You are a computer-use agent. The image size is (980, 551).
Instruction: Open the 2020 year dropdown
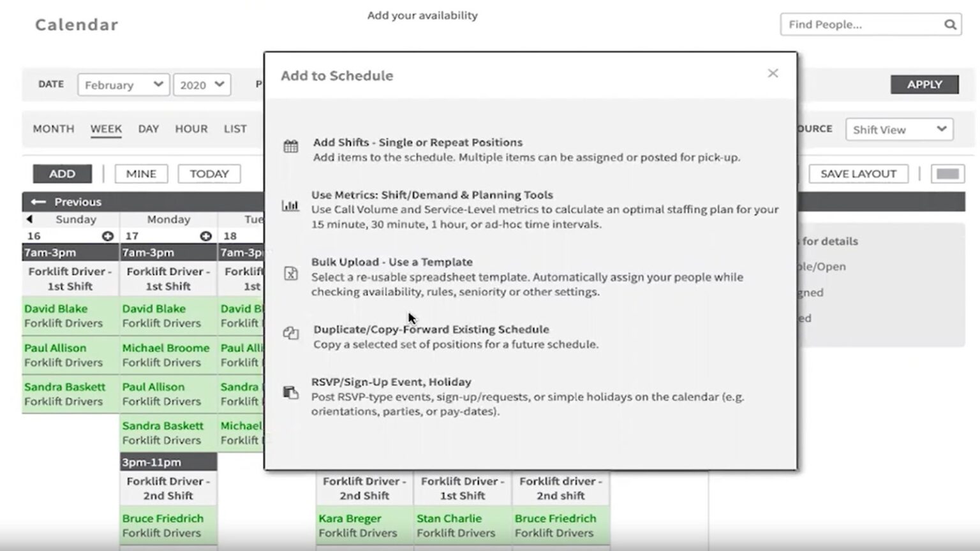click(202, 84)
